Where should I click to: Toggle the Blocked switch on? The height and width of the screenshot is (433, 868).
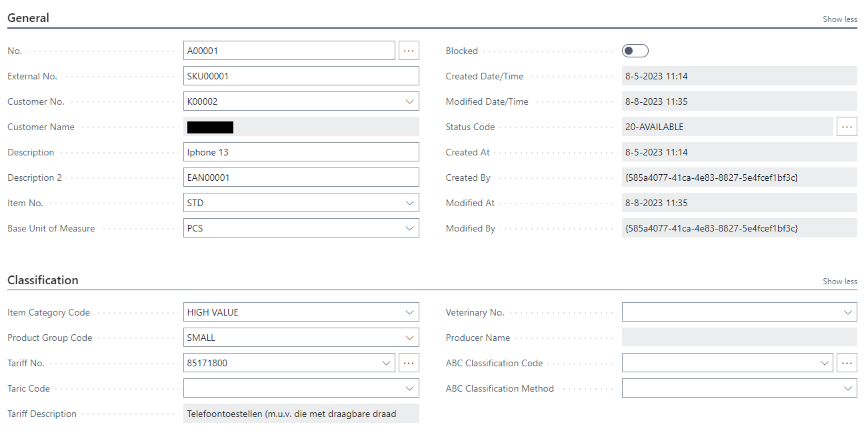click(635, 50)
